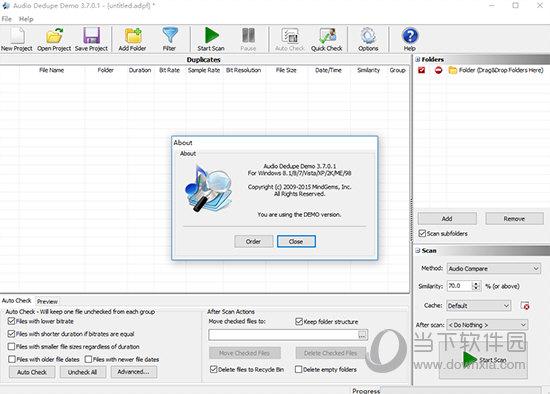Collapse the Scan panel header
Image resolution: width=550 pixels, height=394 pixels.
(418, 251)
